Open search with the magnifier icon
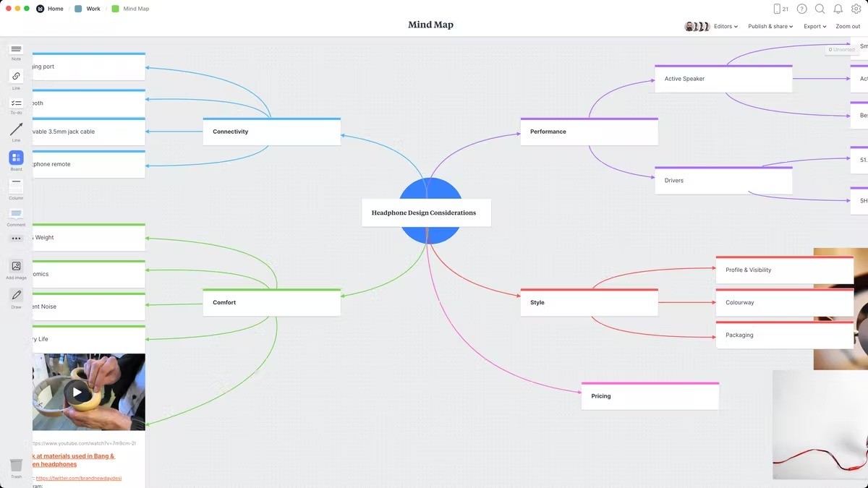The width and height of the screenshot is (868, 488). point(820,9)
